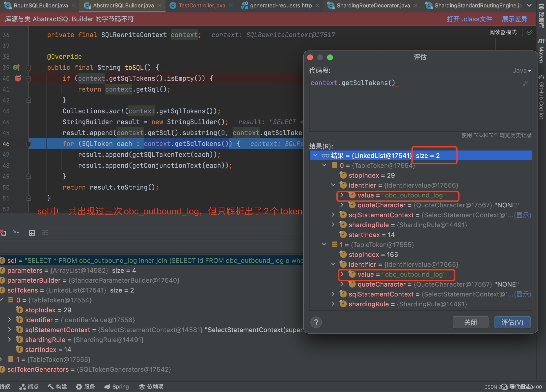Open the 依赖项 dependencies tool window
The image size is (546, 392).
[151, 387]
